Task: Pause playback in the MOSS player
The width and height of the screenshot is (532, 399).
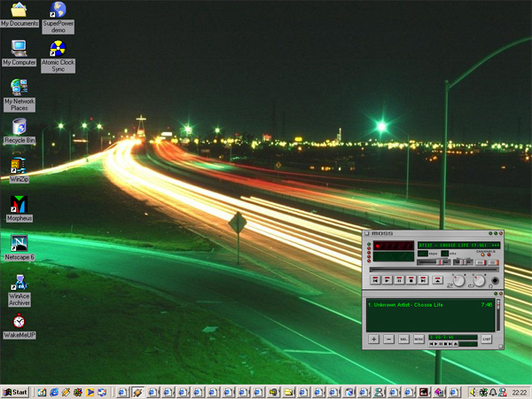Action: (x=399, y=279)
